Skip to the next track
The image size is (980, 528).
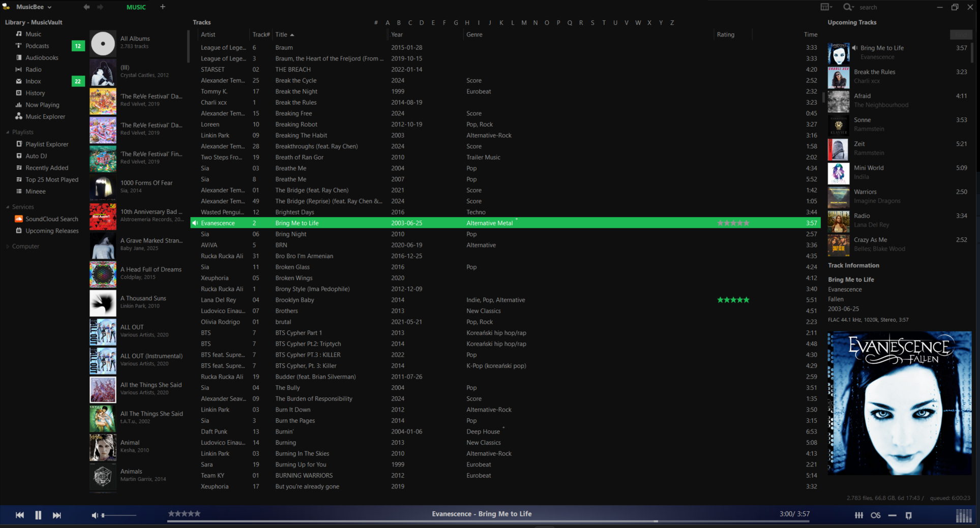57,515
